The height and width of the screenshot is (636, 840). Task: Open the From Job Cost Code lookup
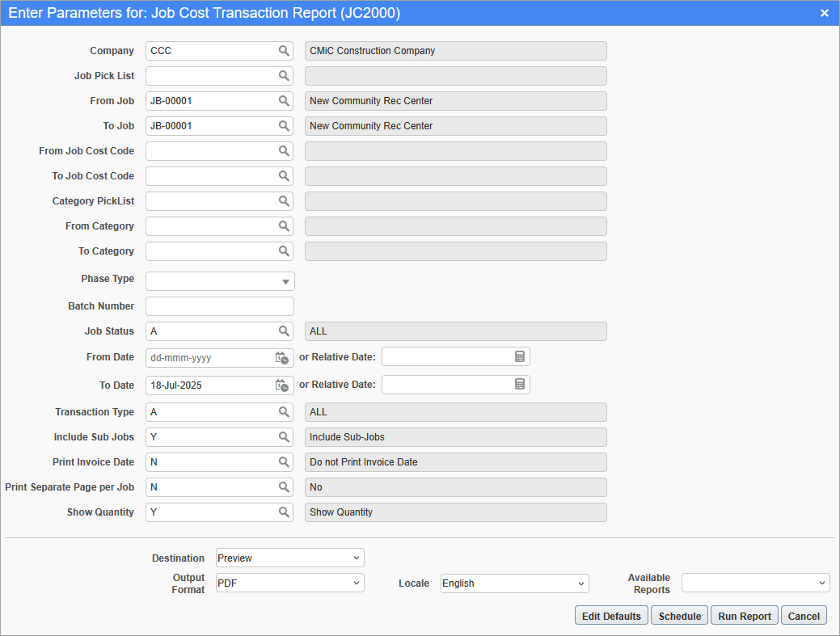coord(284,151)
